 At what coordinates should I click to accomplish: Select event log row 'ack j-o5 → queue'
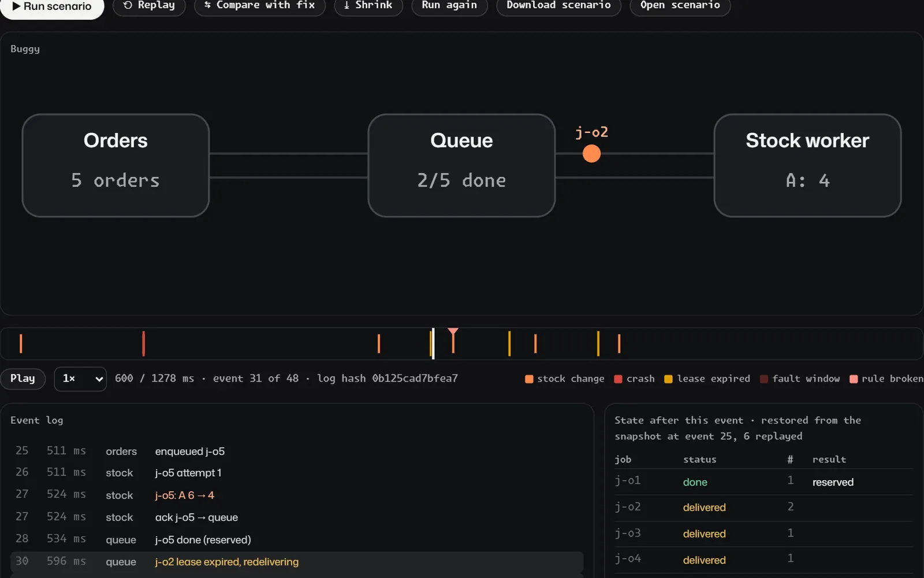click(x=297, y=517)
